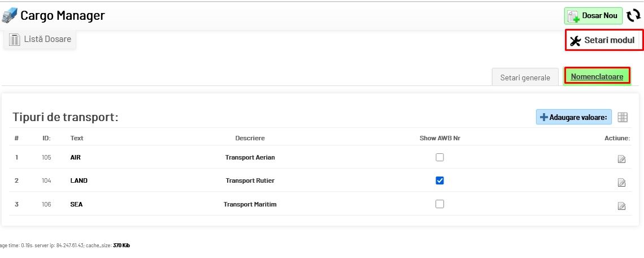Image resolution: width=644 pixels, height=258 pixels.
Task: Switch to Setari generale tab
Action: click(525, 78)
